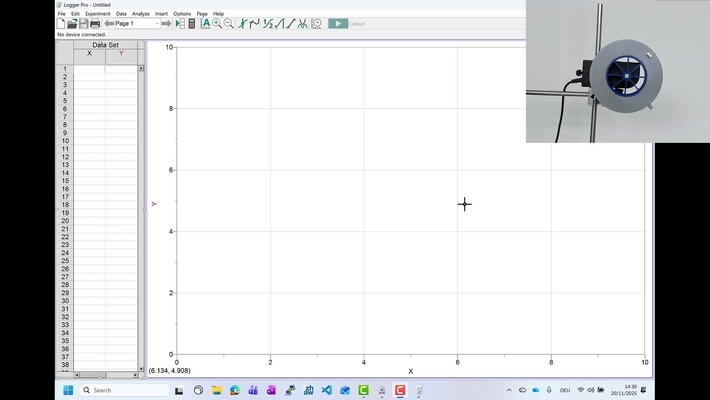
Task: Open the Page menu
Action: 202,14
